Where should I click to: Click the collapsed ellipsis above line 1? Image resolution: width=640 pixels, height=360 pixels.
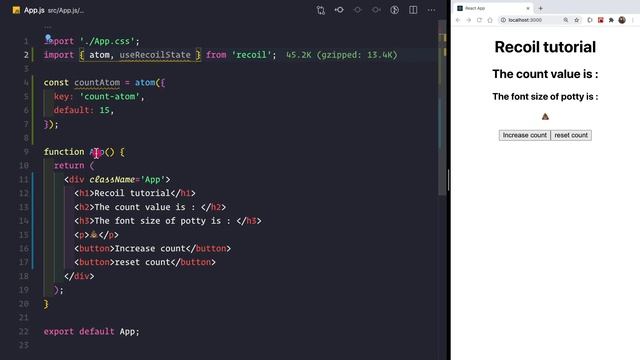tap(48, 27)
